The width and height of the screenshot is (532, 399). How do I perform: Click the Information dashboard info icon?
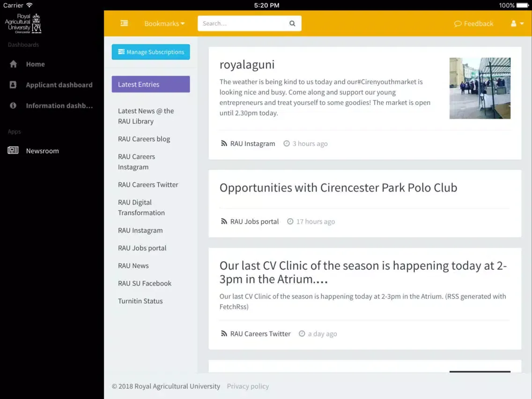tap(13, 105)
